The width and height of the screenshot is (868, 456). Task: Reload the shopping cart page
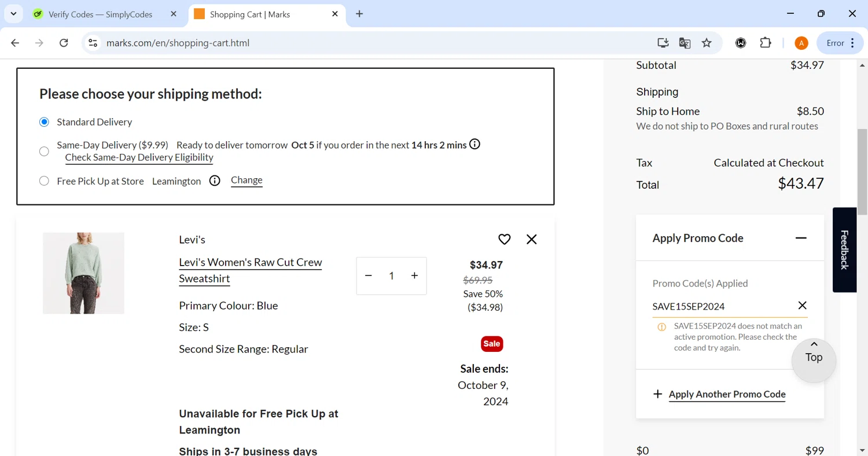pyautogui.click(x=64, y=43)
